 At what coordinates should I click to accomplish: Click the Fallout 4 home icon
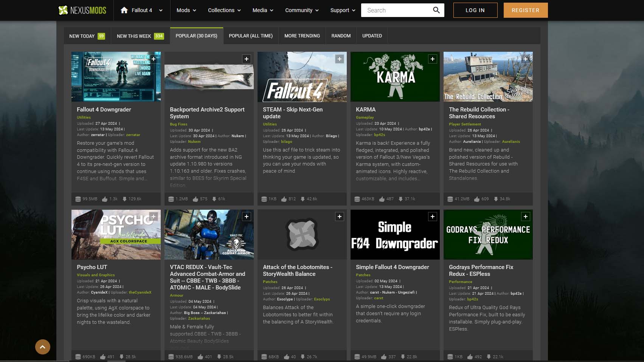(x=124, y=10)
